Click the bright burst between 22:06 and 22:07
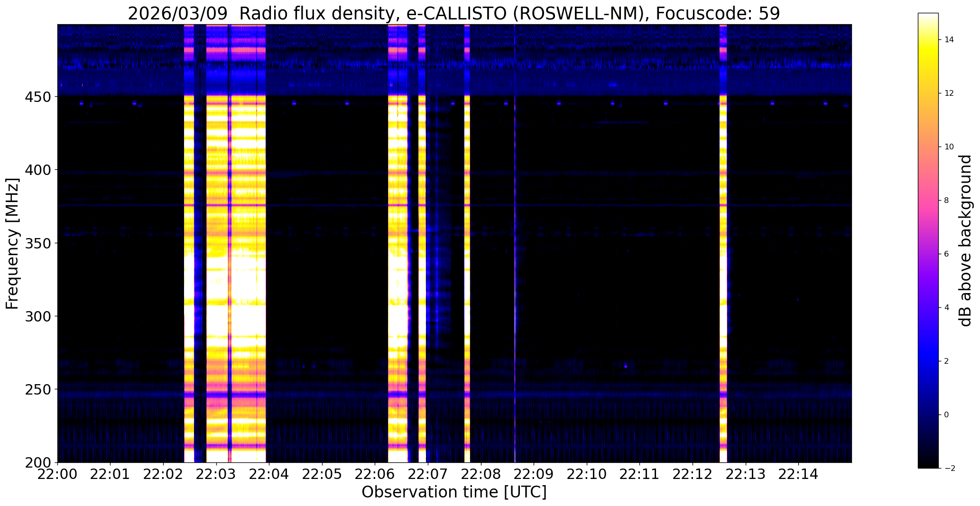Image resolution: width=980 pixels, height=506 pixels. [398, 243]
